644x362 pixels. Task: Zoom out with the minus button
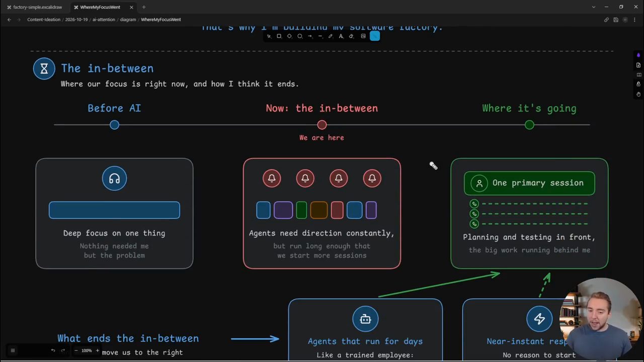pos(76,350)
